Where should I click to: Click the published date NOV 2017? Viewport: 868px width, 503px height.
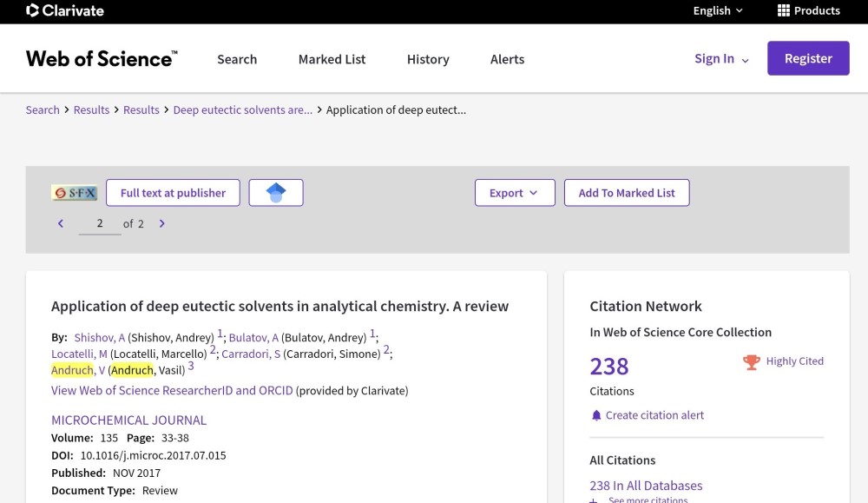(137, 473)
